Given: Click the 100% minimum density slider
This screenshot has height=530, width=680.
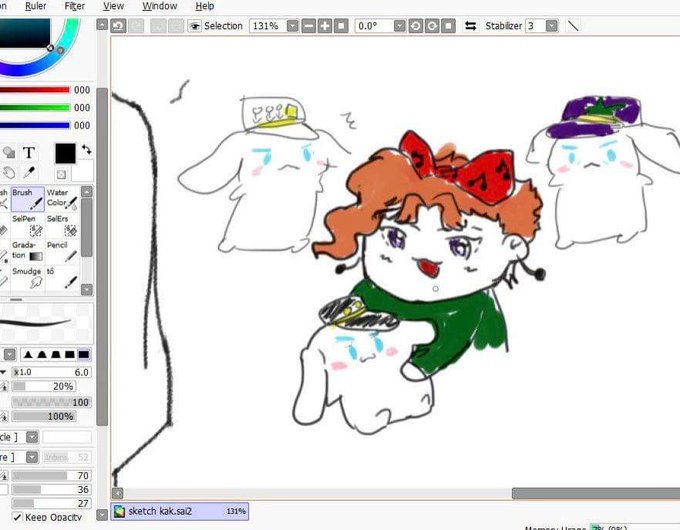Looking at the screenshot, I should (x=43, y=416).
